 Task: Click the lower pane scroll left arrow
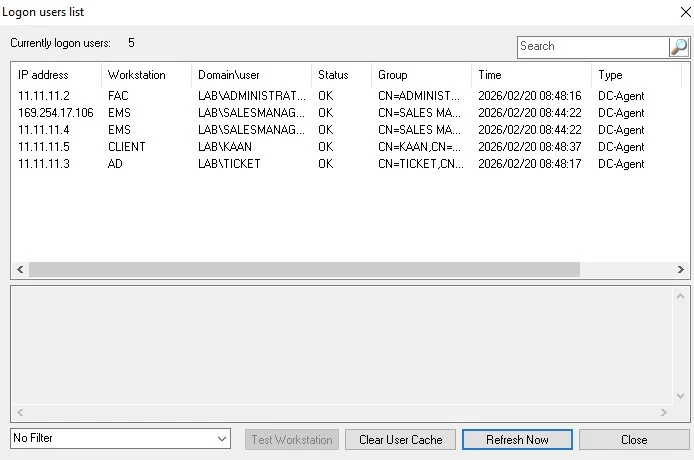click(20, 412)
